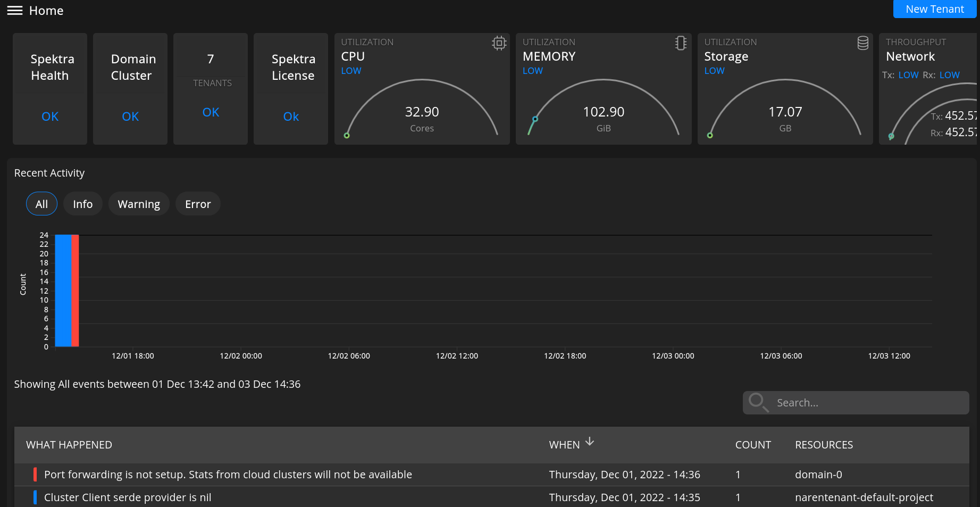
Task: Click the red error bar in chart
Action: point(75,290)
